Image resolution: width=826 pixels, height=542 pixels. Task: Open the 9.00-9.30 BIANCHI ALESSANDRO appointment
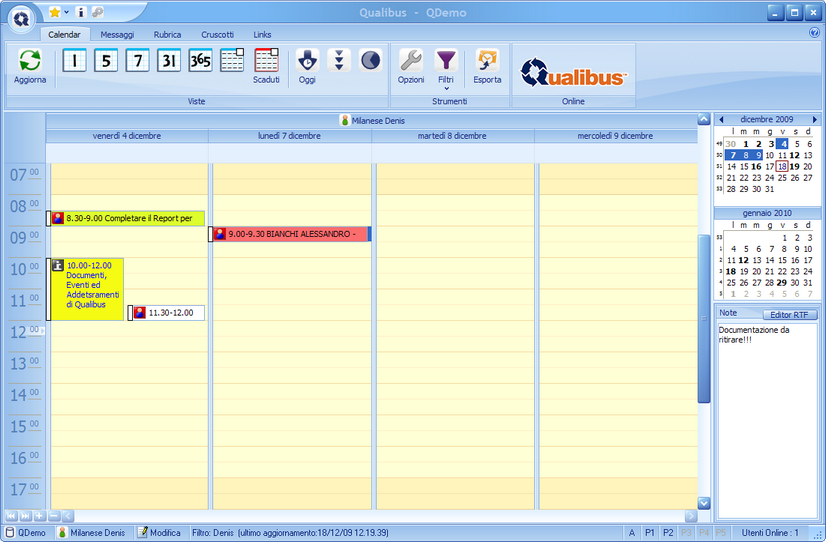point(290,234)
